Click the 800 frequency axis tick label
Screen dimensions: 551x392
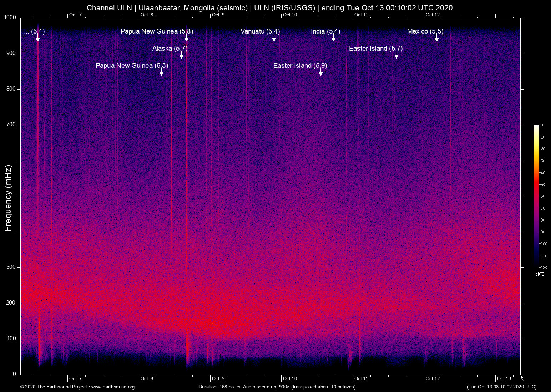point(11,89)
